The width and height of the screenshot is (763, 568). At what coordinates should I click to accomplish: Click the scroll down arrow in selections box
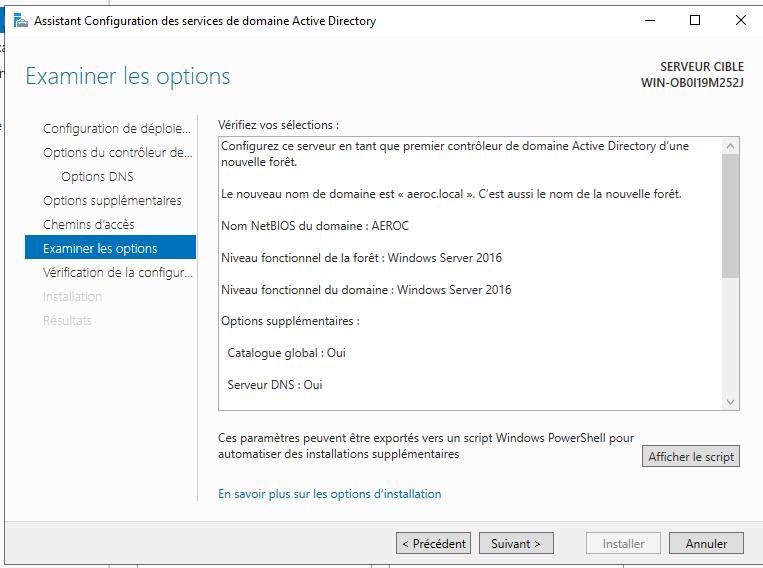(x=730, y=401)
